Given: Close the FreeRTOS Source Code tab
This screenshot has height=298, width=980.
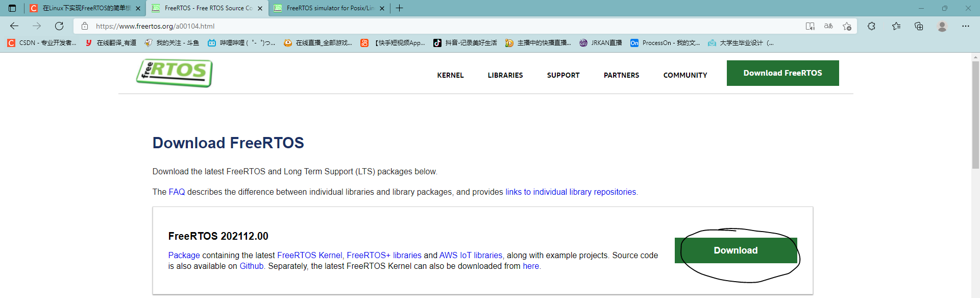Looking at the screenshot, I should [x=260, y=8].
